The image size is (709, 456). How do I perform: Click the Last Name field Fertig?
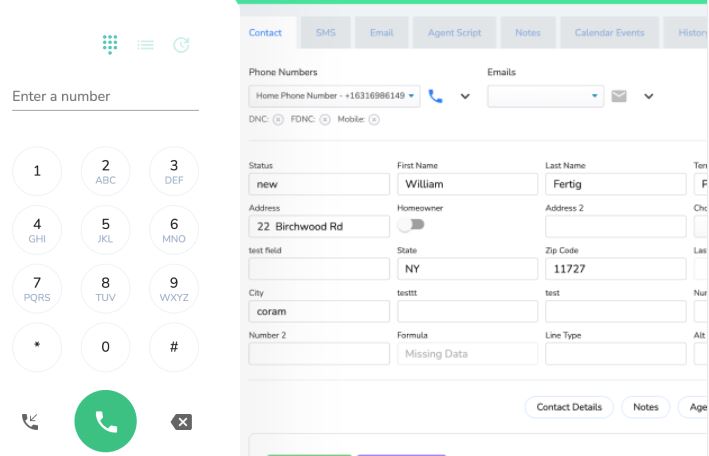pyautogui.click(x=615, y=184)
